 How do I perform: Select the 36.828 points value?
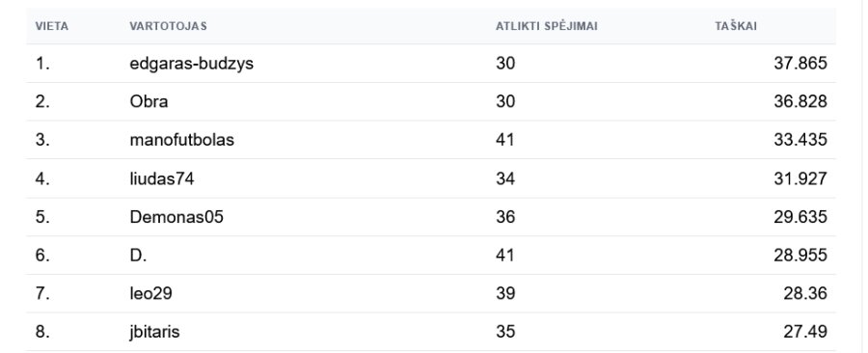pos(800,102)
